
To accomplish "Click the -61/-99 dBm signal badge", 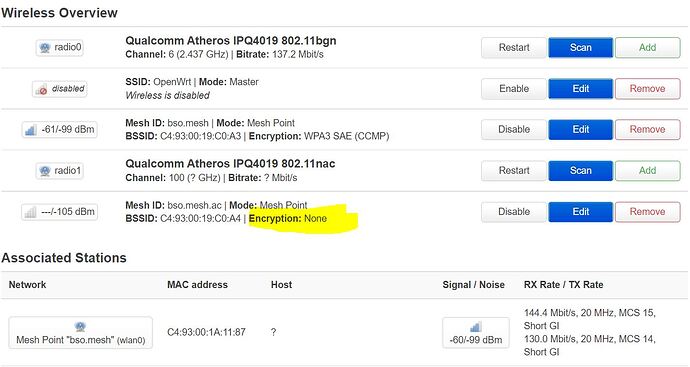I will pyautogui.click(x=60, y=130).
